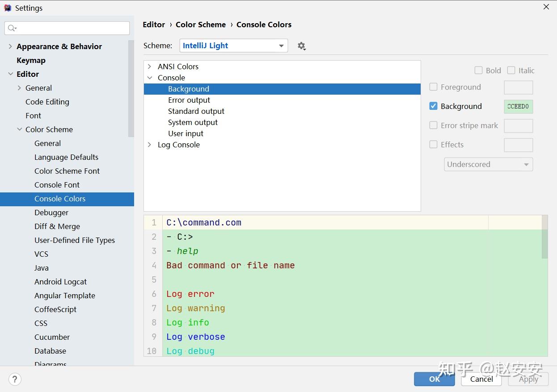This screenshot has height=392, width=557.
Task: Close the Settings dialog window
Action: 546,7
